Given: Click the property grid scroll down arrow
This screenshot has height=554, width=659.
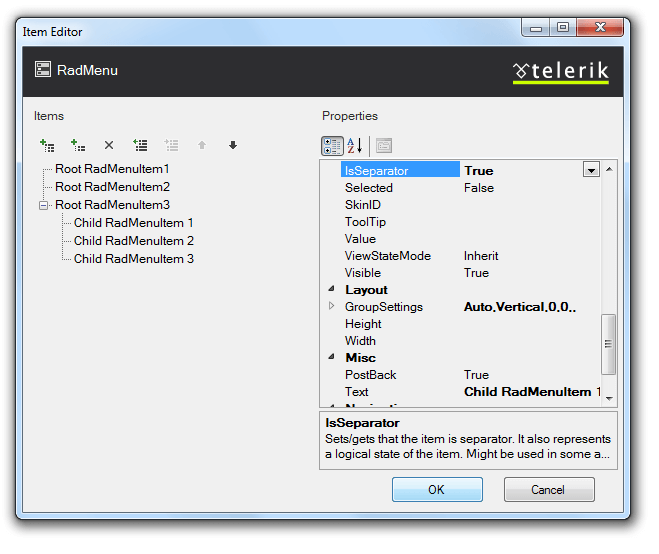Looking at the screenshot, I should pyautogui.click(x=609, y=398).
